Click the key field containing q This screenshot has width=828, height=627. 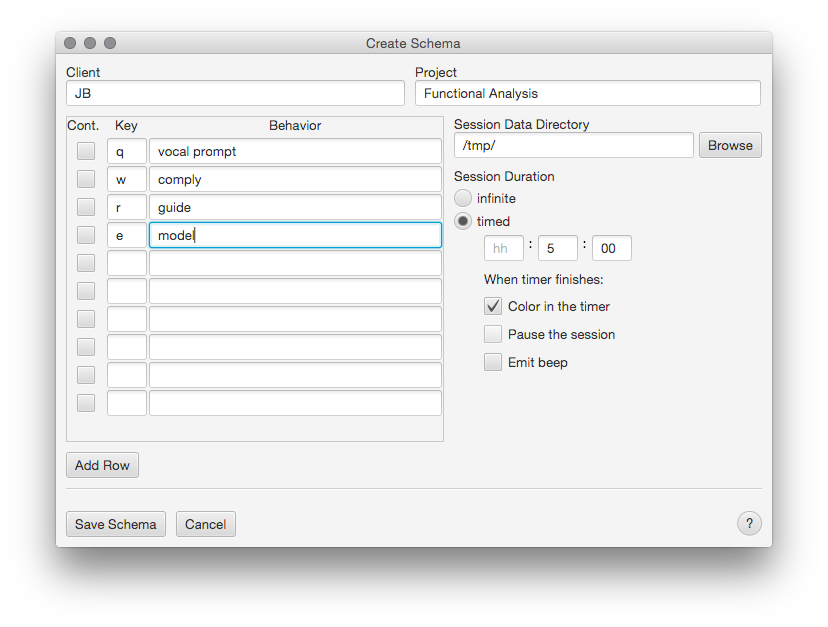(127, 151)
